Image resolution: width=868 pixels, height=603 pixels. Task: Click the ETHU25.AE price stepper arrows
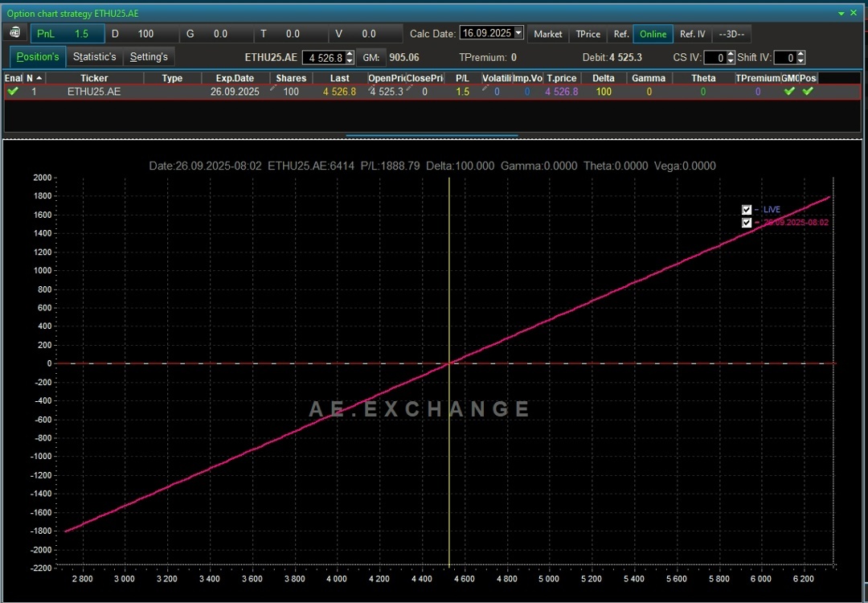coord(350,57)
